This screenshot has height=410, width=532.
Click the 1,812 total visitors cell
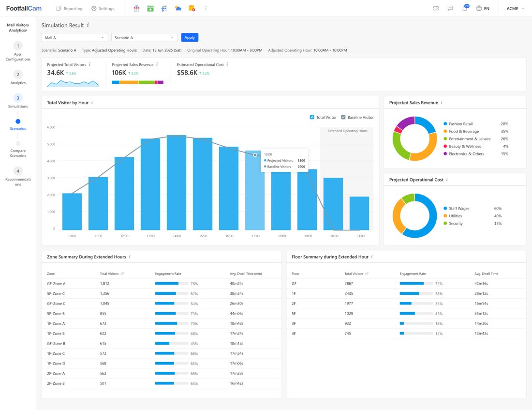pyautogui.click(x=104, y=283)
